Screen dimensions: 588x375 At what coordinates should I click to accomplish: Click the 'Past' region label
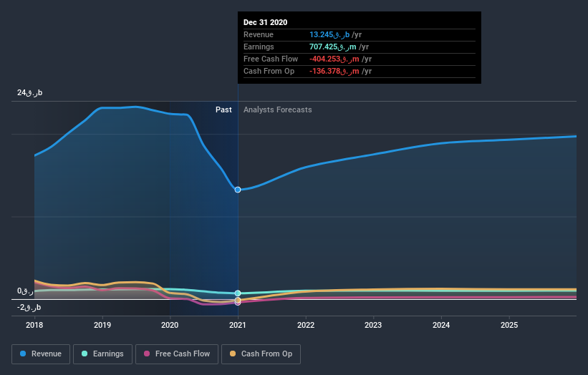pyautogui.click(x=223, y=109)
